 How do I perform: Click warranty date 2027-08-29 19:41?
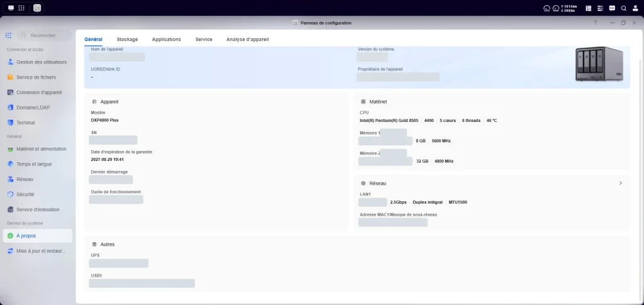click(x=107, y=159)
